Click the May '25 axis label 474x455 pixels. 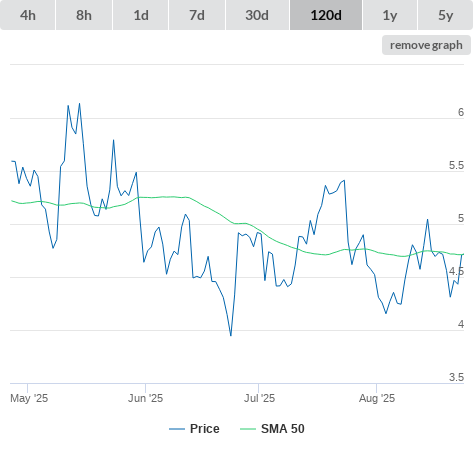[x=29, y=398]
